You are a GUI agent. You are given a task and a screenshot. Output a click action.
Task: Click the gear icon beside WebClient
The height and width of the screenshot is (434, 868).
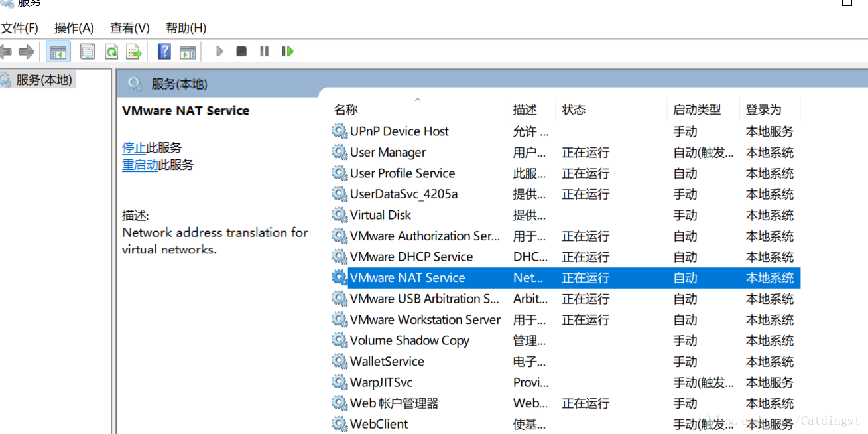340,424
